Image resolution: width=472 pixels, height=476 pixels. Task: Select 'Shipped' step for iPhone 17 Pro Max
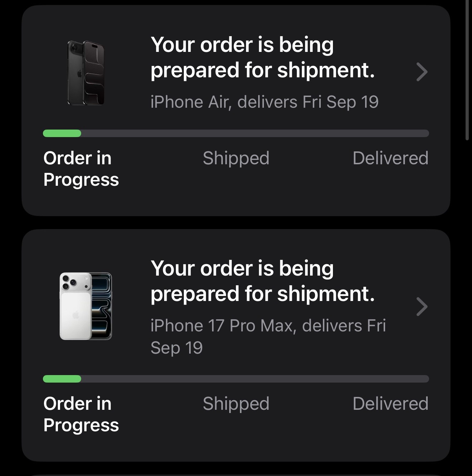tap(236, 404)
